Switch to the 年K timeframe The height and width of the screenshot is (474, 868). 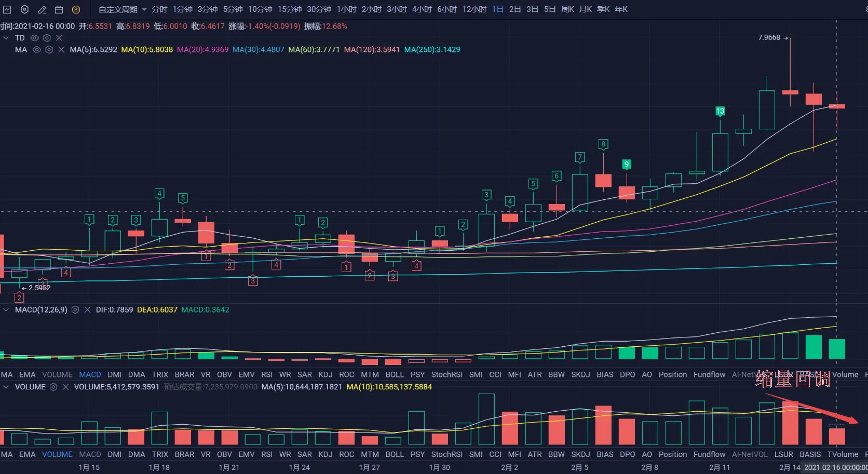pos(621,9)
